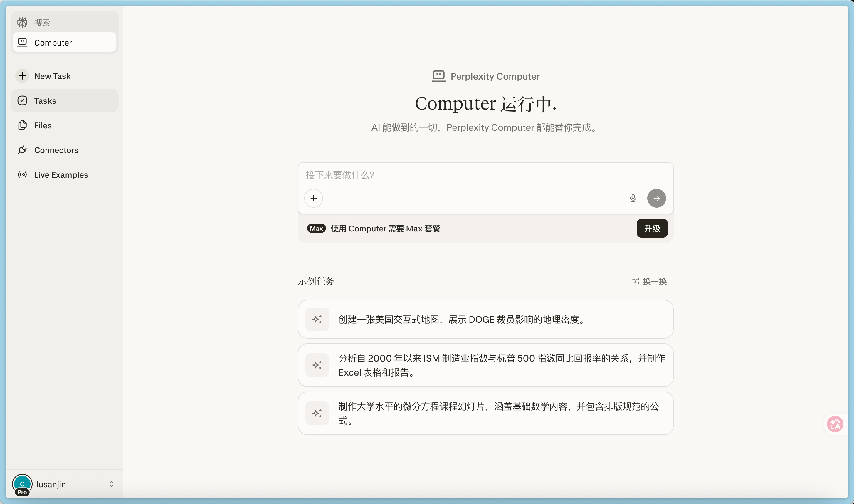Open Files via its document icon
The image size is (854, 504).
tap(22, 125)
